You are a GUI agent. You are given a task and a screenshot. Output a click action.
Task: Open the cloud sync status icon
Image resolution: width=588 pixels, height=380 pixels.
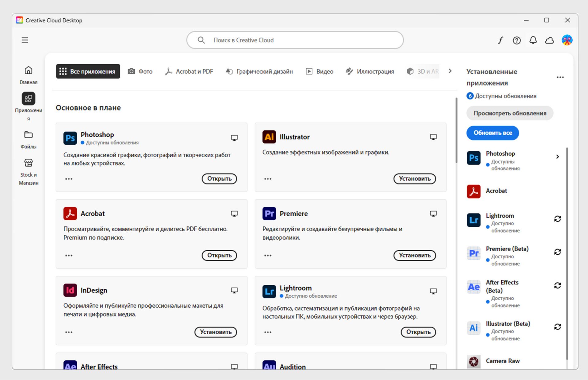tap(550, 40)
